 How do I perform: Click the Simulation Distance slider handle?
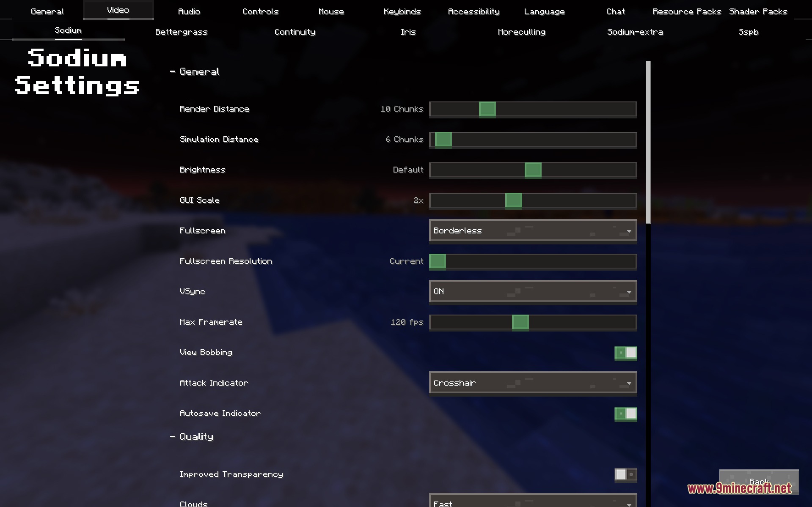[443, 140]
